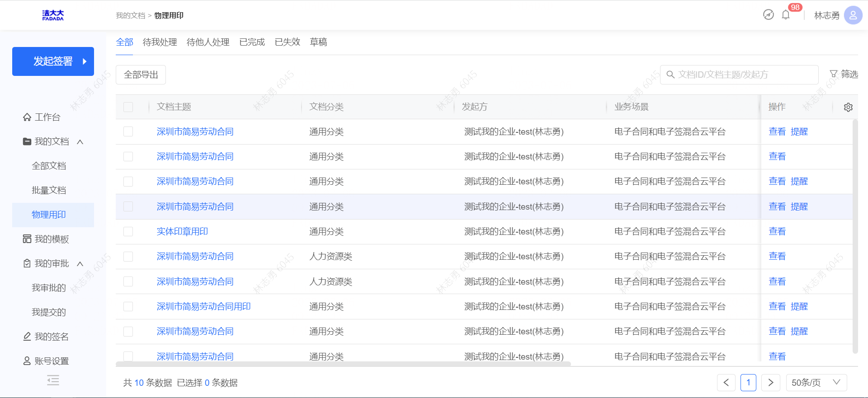Click the filter funnel icon
This screenshot has height=398, width=868.
[834, 74]
